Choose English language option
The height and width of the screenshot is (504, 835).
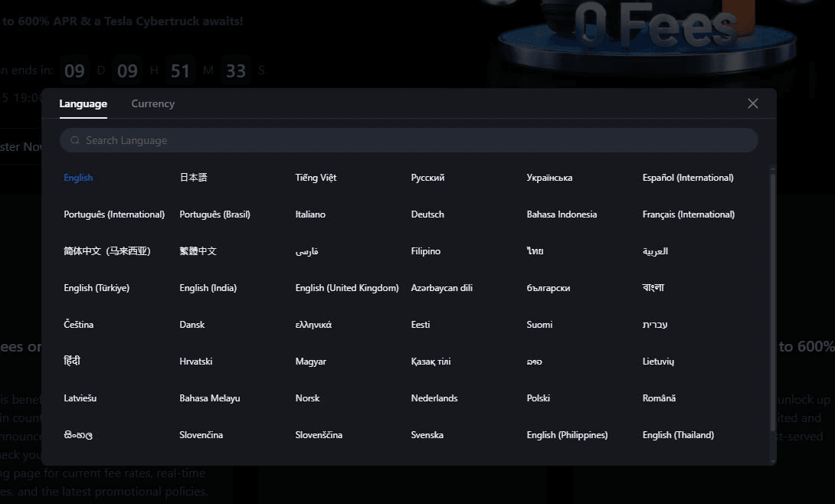78,178
